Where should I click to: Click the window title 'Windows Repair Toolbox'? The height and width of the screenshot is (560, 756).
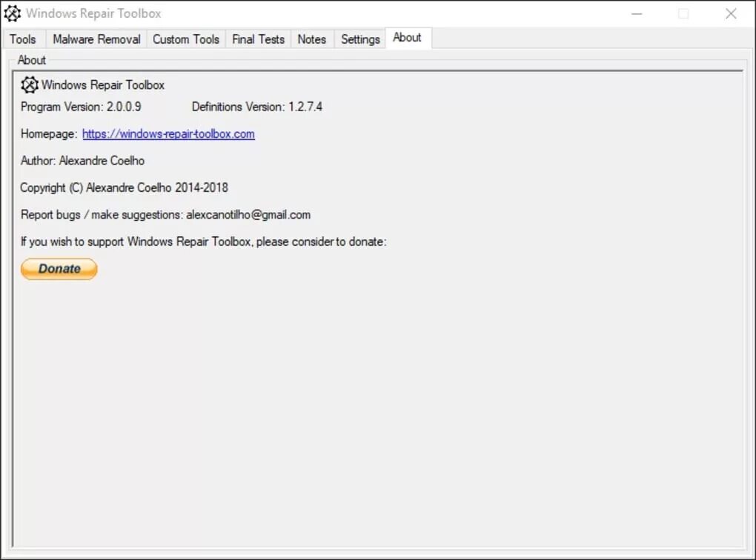click(x=93, y=13)
